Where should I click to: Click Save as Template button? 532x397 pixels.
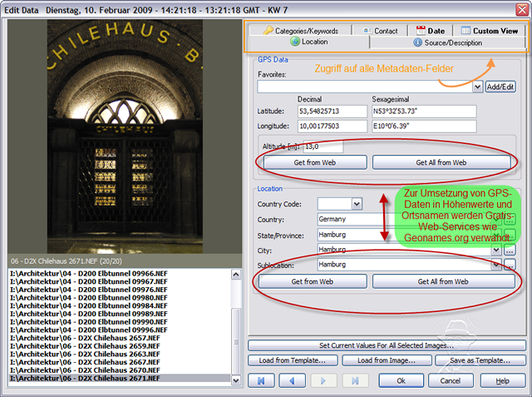[x=480, y=360]
